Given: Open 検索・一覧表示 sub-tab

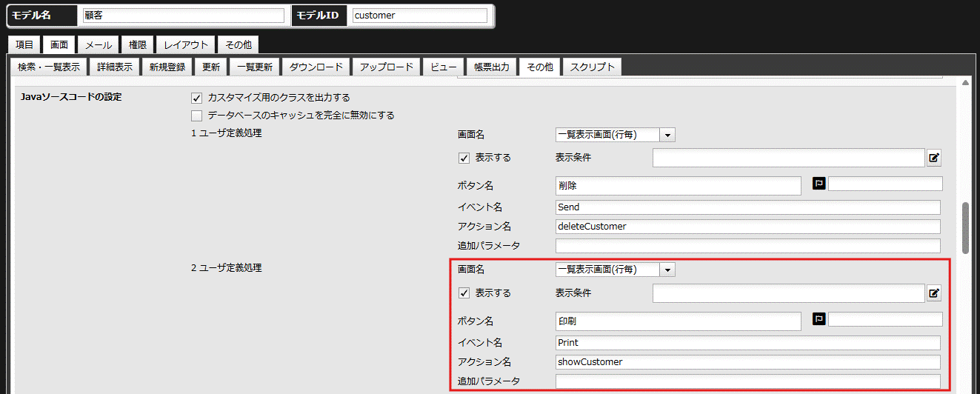Looking at the screenshot, I should tap(49, 67).
